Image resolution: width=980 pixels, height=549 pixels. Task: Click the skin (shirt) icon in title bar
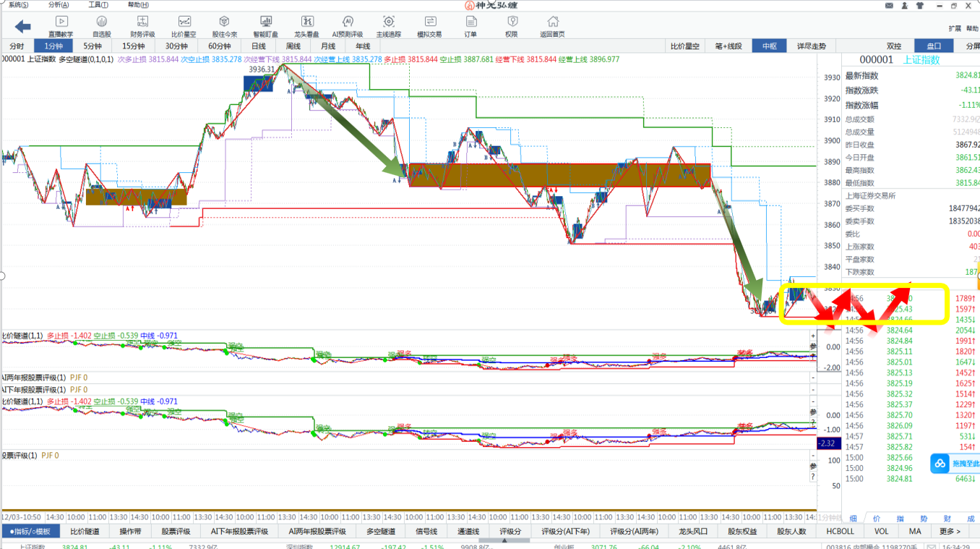pos(919,5)
